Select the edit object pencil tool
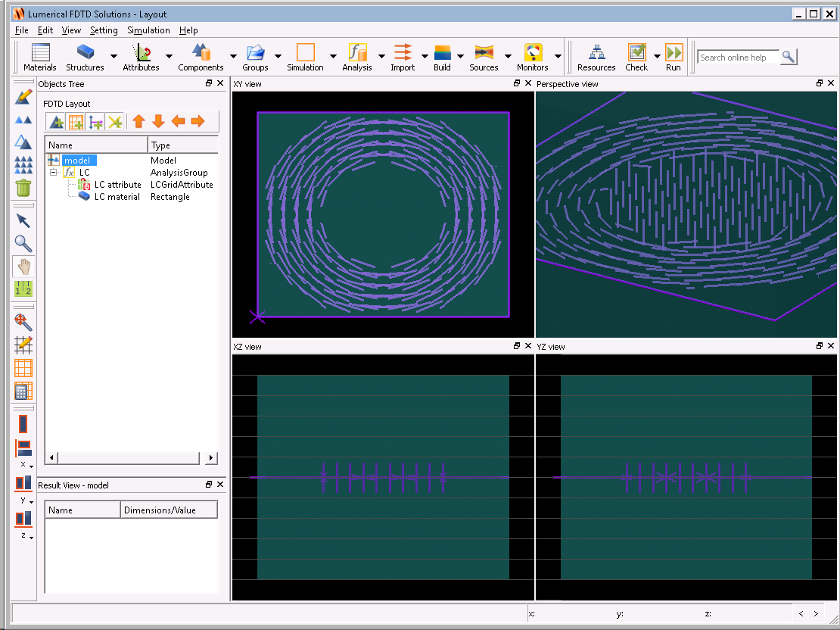 pos(23,97)
